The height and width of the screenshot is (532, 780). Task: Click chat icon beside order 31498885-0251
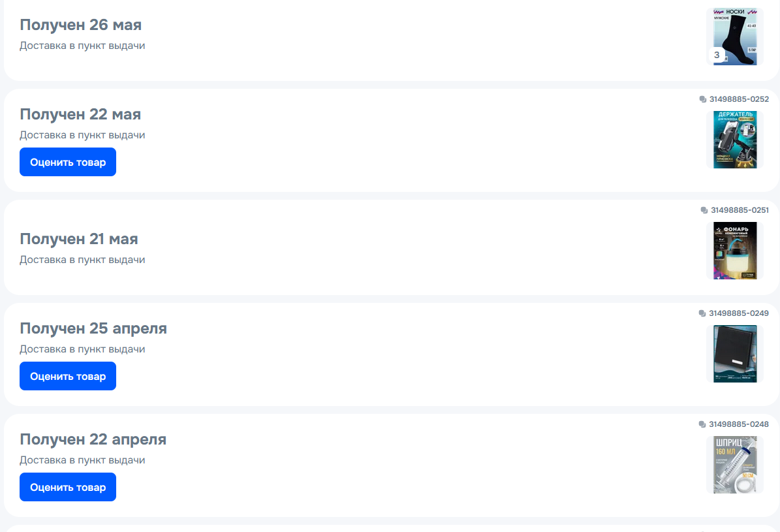pyautogui.click(x=704, y=210)
